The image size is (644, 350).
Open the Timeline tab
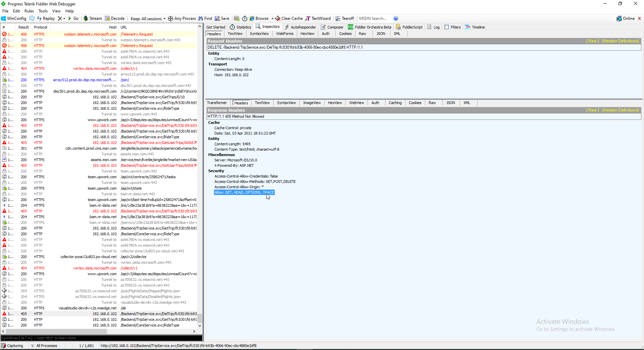pos(475,27)
